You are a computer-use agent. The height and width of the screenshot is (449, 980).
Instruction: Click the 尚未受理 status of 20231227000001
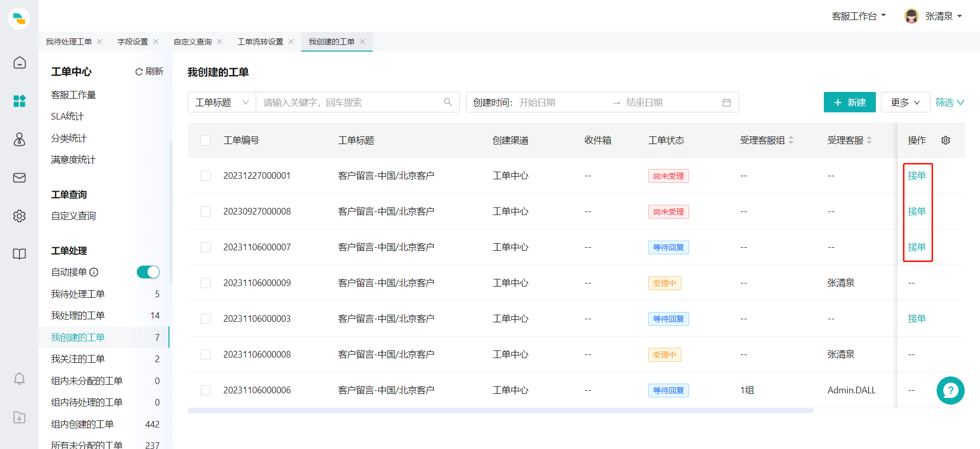pos(668,176)
